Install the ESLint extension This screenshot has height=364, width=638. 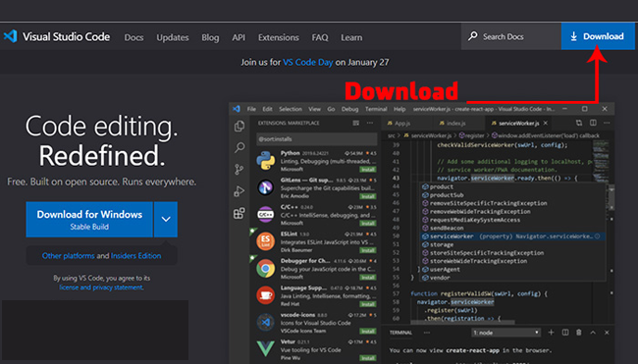368,250
